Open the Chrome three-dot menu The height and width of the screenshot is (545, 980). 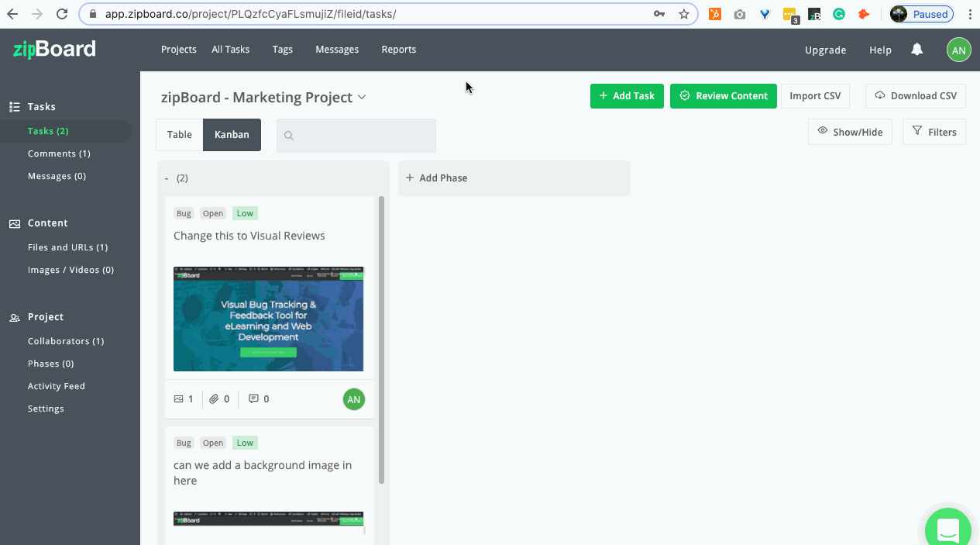click(x=970, y=14)
